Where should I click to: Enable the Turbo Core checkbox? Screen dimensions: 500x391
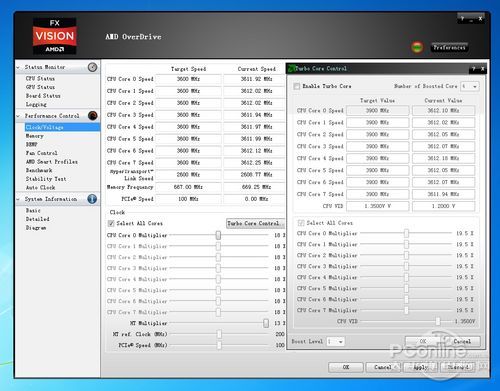click(296, 86)
